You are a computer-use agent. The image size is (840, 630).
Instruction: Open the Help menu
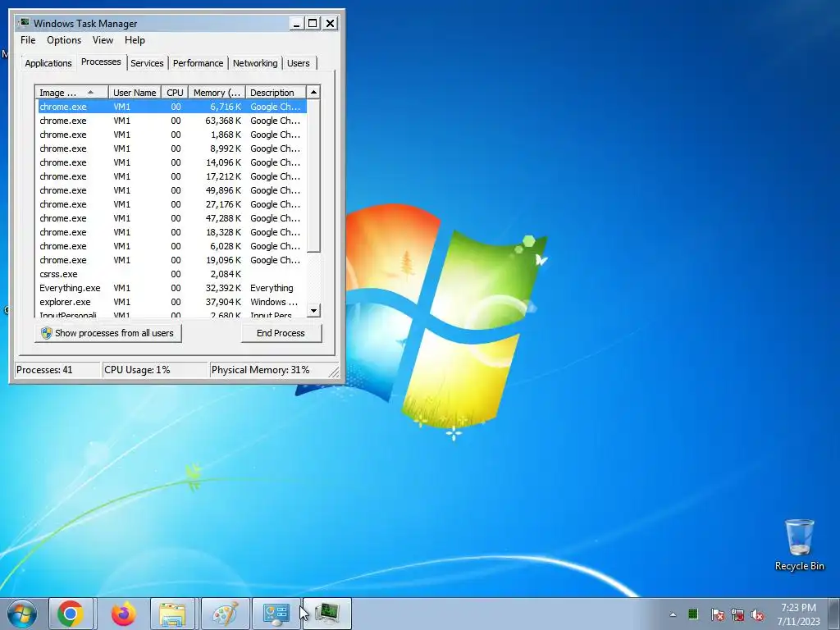point(135,40)
